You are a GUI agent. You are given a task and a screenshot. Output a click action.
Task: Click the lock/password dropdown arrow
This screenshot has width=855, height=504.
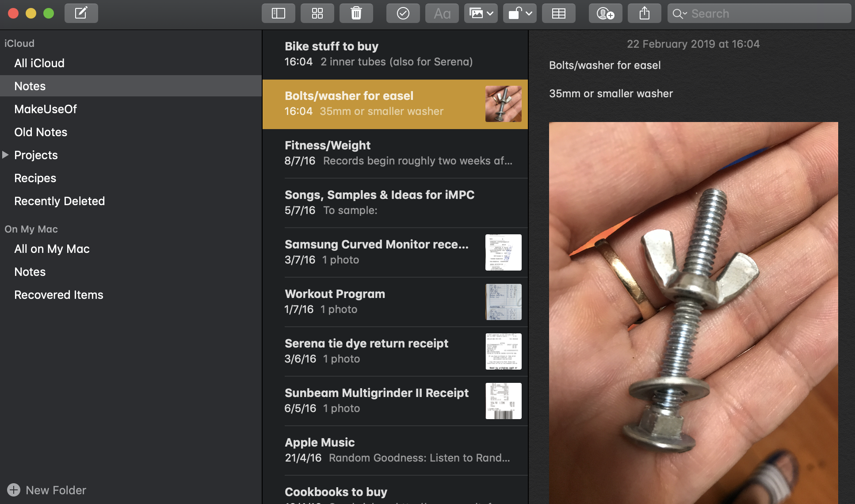[x=529, y=13]
